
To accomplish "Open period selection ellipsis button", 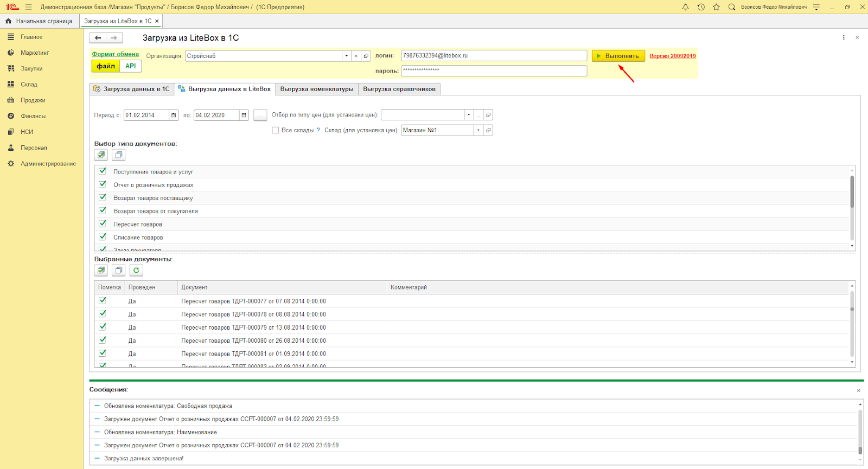I will coord(260,115).
